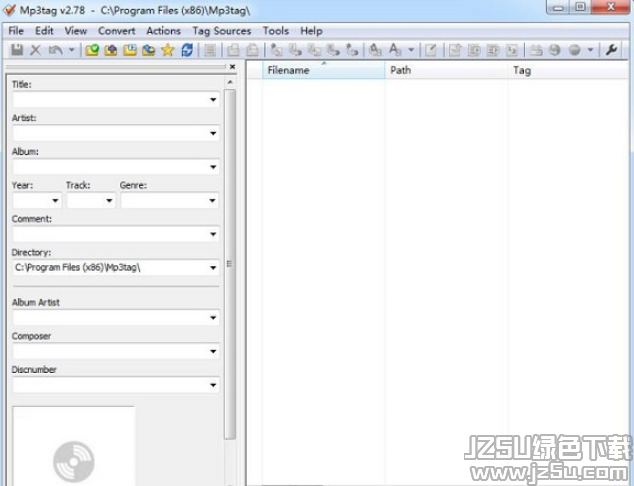Open the Autonumbering wizard icon
The height and width of the screenshot is (486, 634).
click(512, 50)
